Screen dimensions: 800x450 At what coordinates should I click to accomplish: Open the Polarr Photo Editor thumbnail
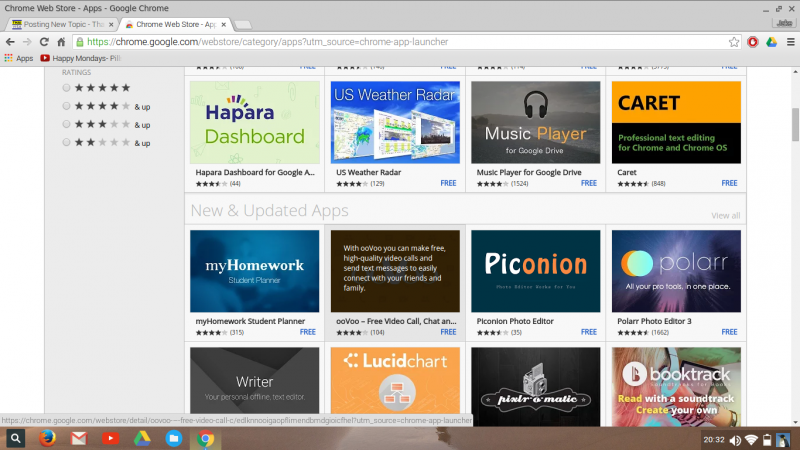click(x=676, y=271)
